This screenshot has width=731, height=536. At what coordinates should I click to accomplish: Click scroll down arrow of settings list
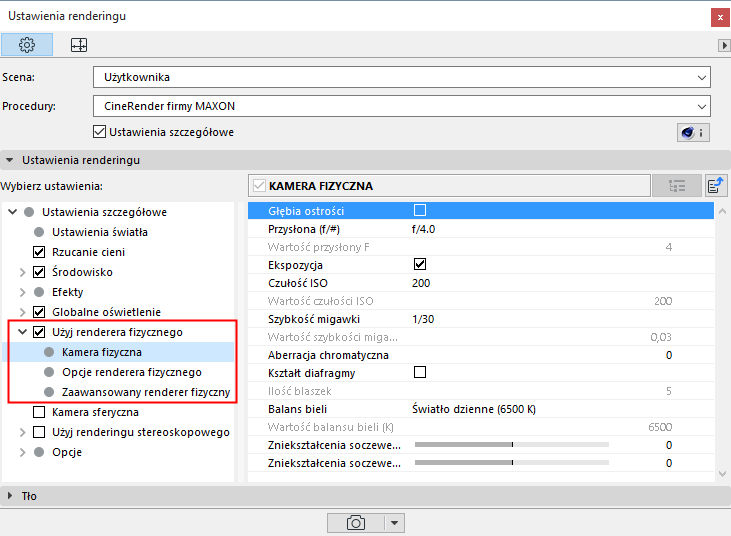[x=723, y=474]
